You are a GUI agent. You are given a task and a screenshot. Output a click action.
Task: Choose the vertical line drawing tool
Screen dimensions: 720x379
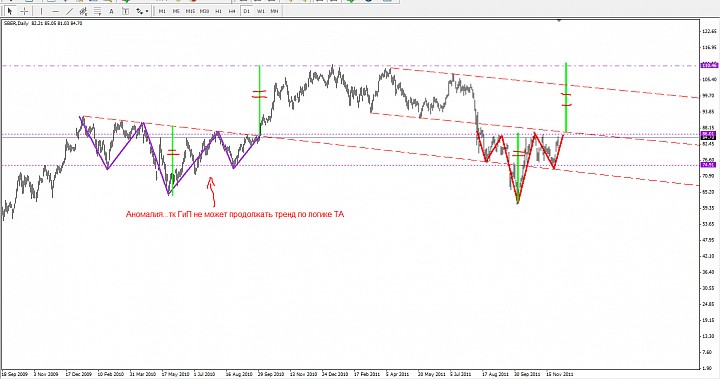click(x=41, y=11)
